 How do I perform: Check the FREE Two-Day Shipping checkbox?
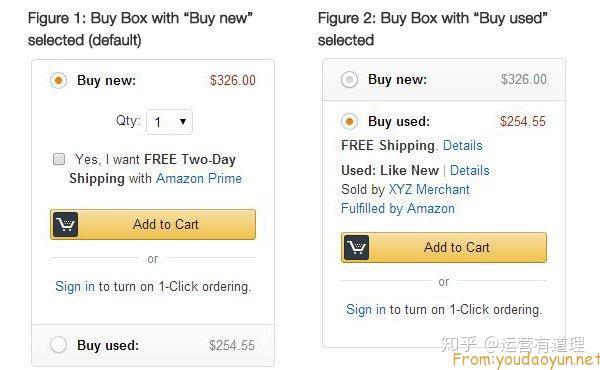click(x=59, y=159)
